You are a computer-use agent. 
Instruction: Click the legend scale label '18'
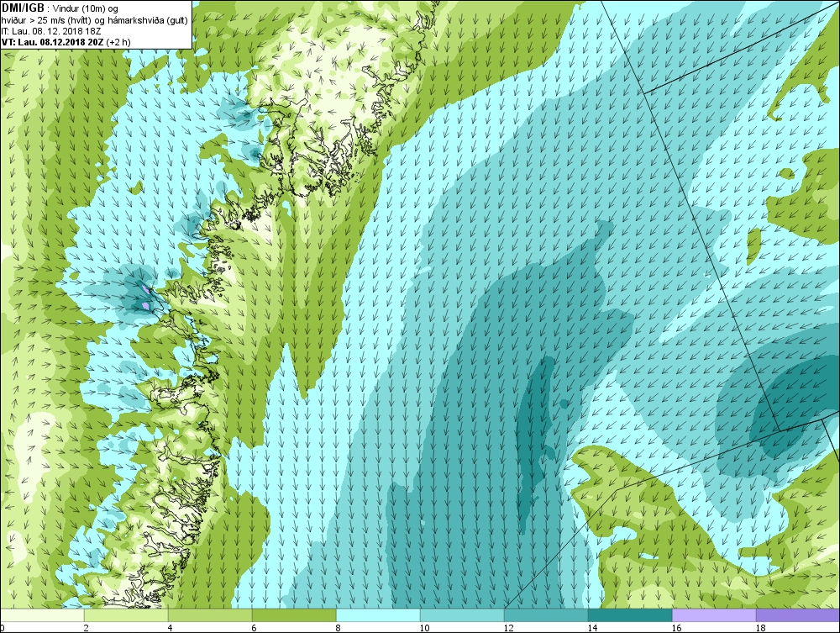coord(760,628)
